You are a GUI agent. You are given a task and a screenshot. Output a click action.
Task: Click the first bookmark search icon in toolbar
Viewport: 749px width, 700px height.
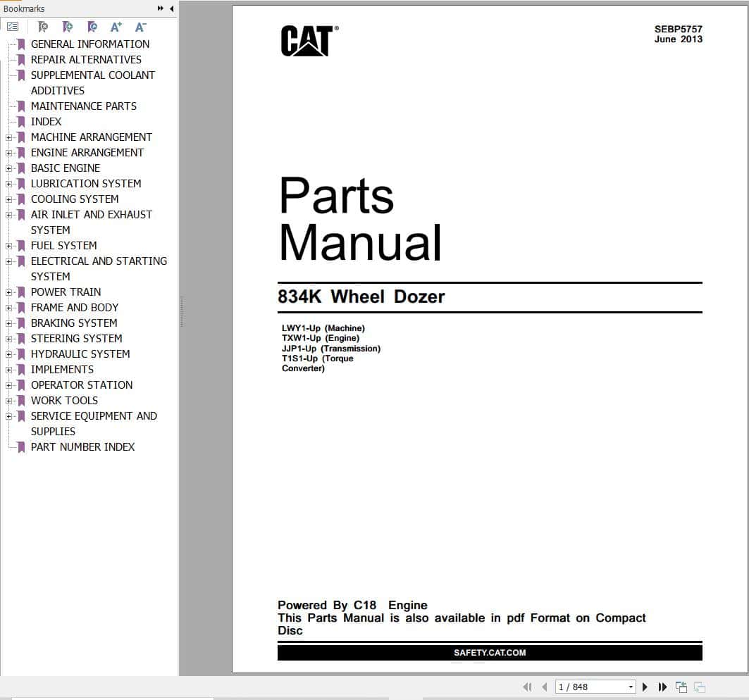[x=43, y=27]
